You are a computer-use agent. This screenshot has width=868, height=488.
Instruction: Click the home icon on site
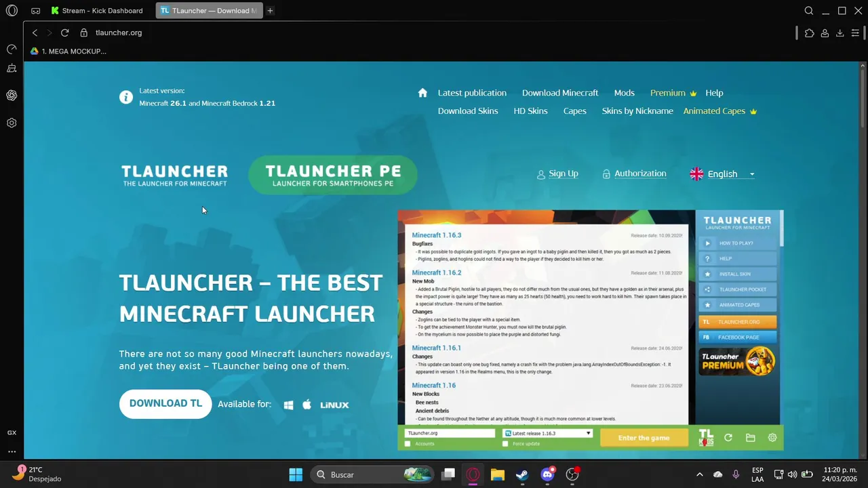point(422,93)
